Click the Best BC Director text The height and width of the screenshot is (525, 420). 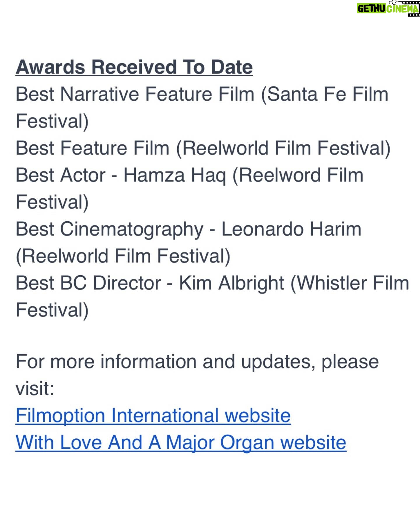[x=88, y=283]
